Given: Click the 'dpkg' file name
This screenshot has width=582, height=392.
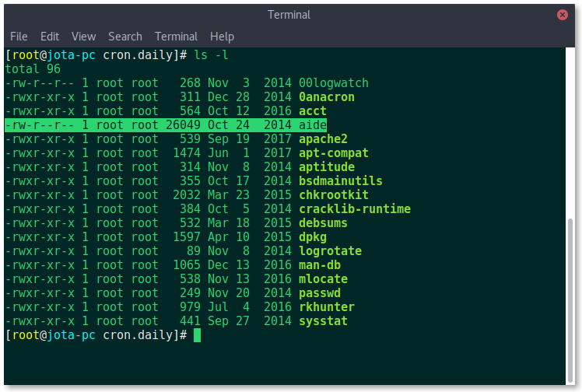Looking at the screenshot, I should pos(313,237).
